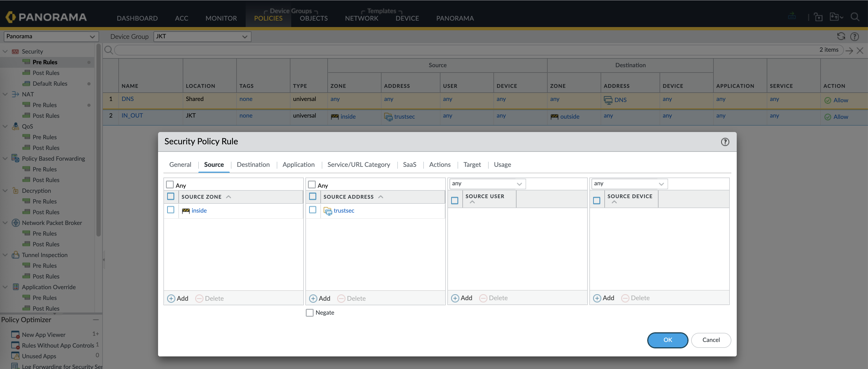Click the refresh icon next to Device Group
This screenshot has width=868, height=369.
coord(841,36)
